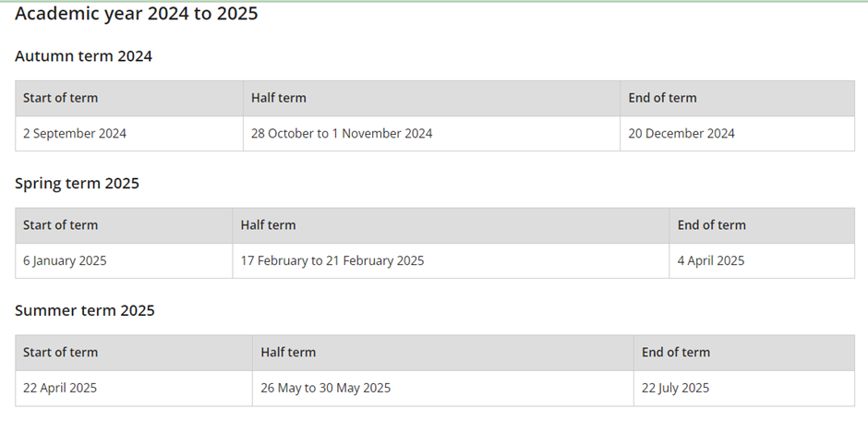Click Spring table End of term header
868x421 pixels.
762,225
